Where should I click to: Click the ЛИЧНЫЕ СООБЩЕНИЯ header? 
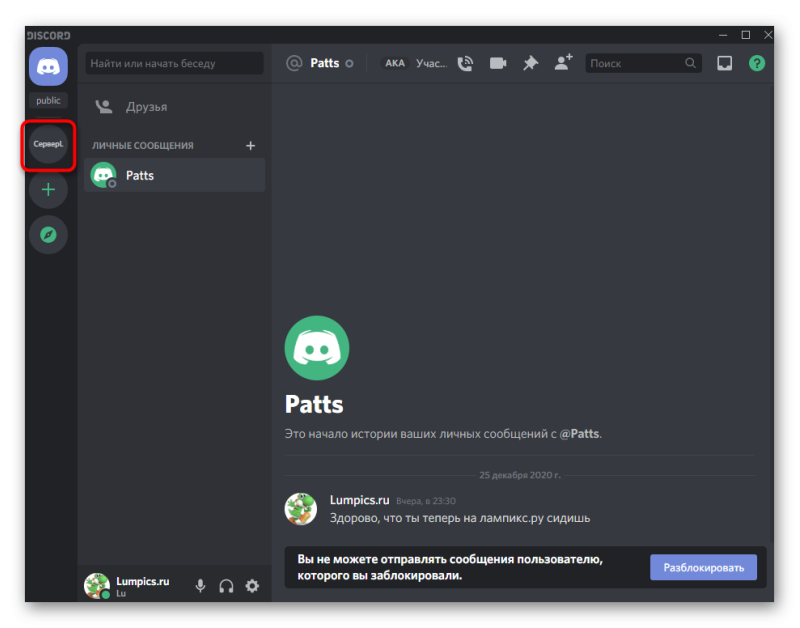143,146
